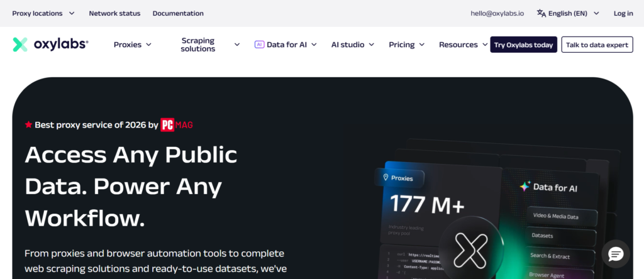Click Talk to data expert button
Image resolution: width=644 pixels, height=279 pixels.
point(597,45)
